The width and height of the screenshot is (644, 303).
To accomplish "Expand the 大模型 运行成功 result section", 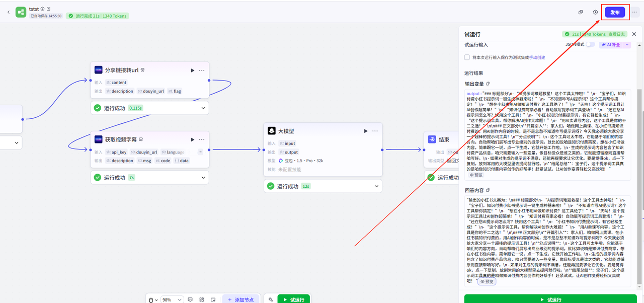I will pos(377,186).
